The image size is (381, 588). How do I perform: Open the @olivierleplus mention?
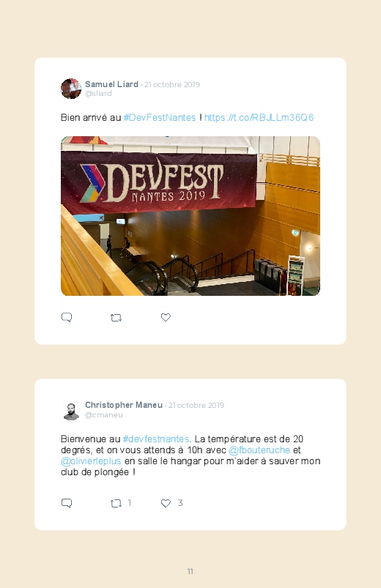click(x=91, y=461)
